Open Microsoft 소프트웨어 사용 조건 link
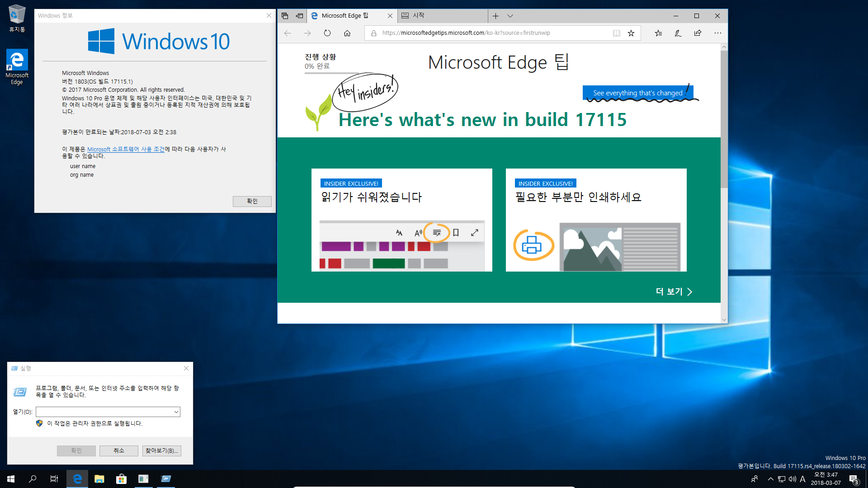Viewport: 868px width, 488px height. tap(126, 149)
